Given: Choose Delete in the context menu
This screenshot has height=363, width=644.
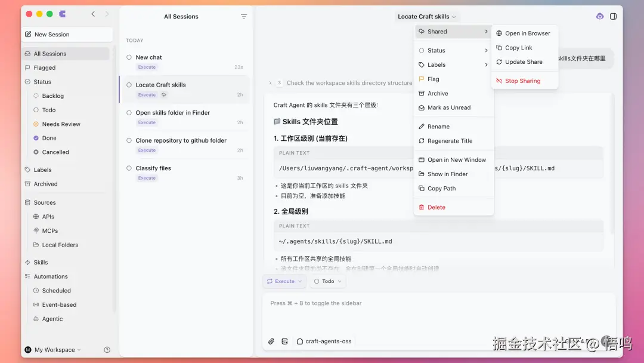Looking at the screenshot, I should coord(453,207).
